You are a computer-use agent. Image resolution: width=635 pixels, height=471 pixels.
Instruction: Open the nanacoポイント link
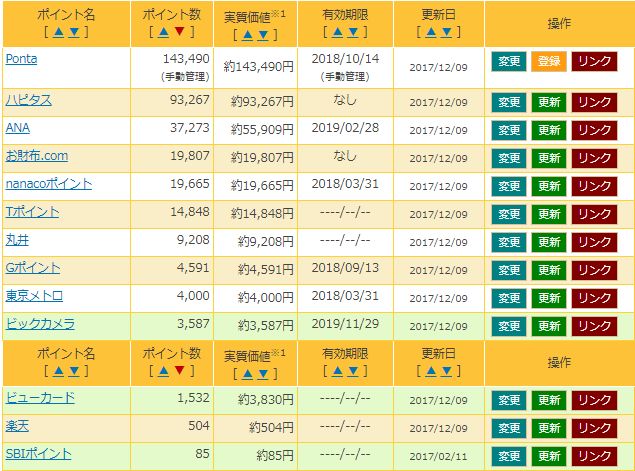click(49, 184)
